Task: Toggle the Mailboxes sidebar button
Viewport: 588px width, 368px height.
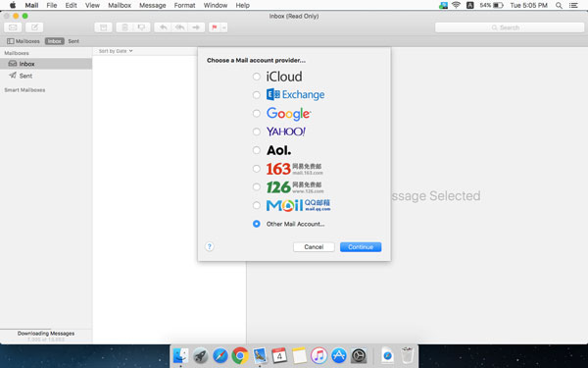Action: coord(24,41)
